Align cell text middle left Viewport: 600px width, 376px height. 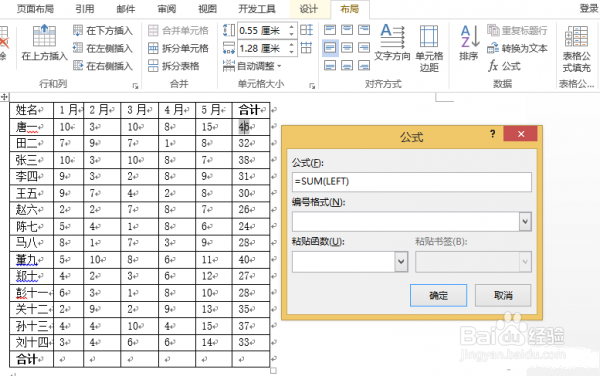330,48
